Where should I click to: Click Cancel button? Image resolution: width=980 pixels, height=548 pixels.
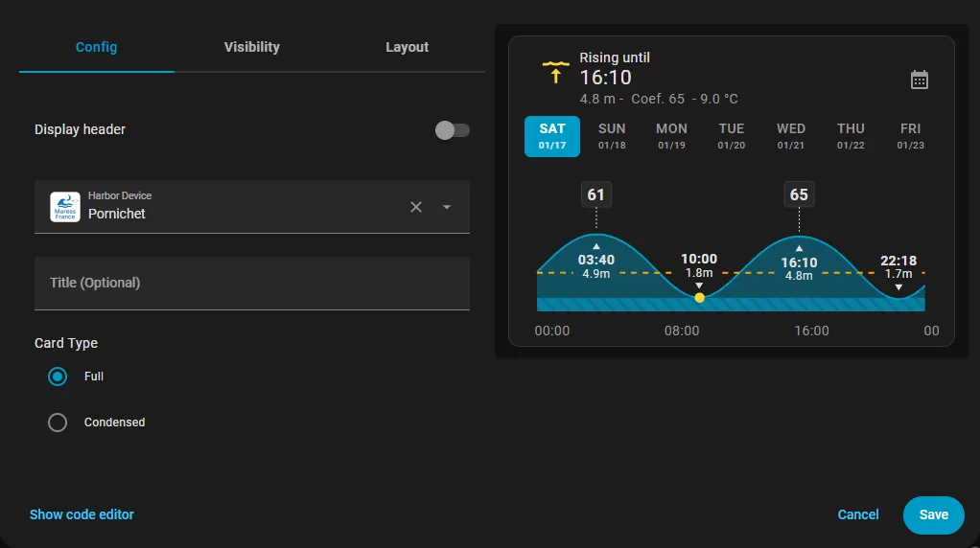pyautogui.click(x=858, y=514)
